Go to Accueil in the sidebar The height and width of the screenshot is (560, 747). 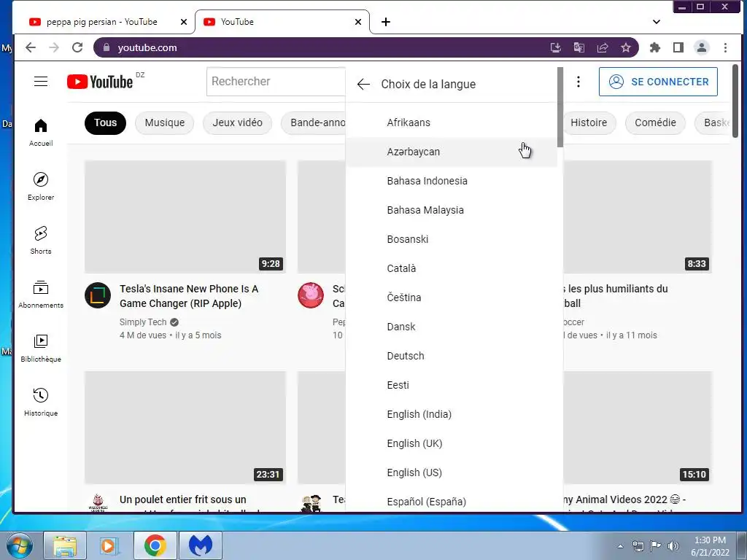coord(41,133)
